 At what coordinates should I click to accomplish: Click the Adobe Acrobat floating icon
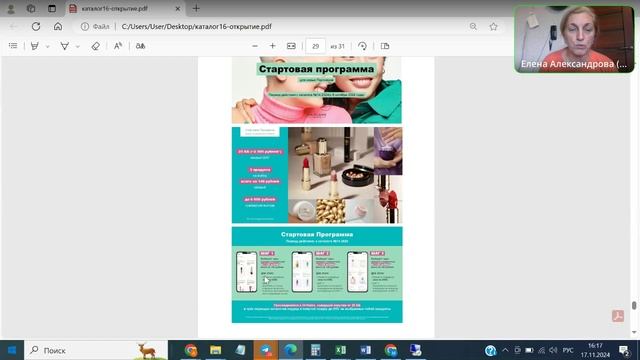pyautogui.click(x=618, y=316)
